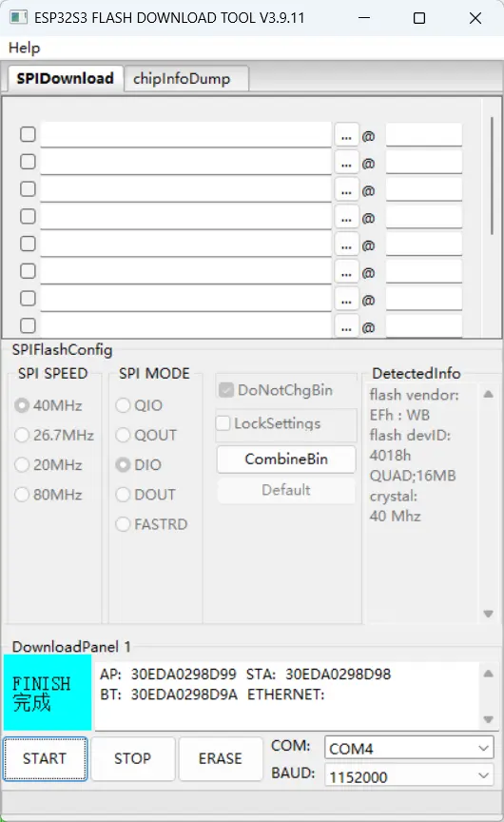Image resolution: width=504 pixels, height=822 pixels.
Task: Select DOUT SPI mode
Action: coord(145,495)
